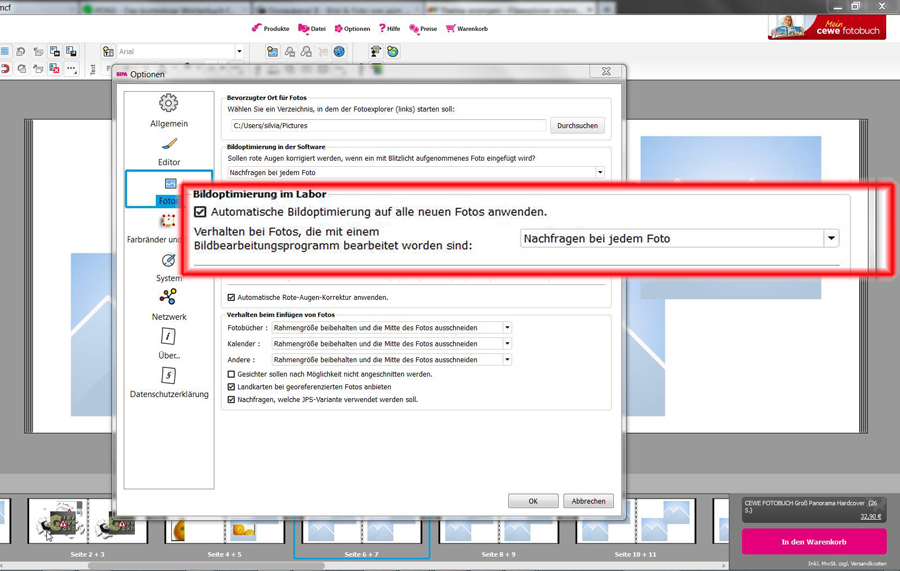Open the Optionen menu in top bar
The image size is (900, 571).
point(352,28)
